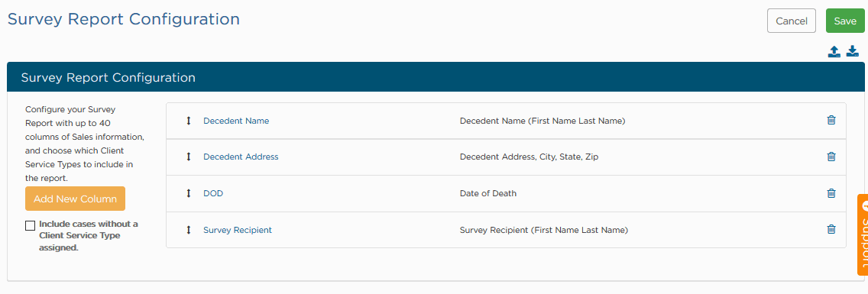Image resolution: width=868 pixels, height=294 pixels.
Task: Click the Add New Column button
Action: click(76, 199)
